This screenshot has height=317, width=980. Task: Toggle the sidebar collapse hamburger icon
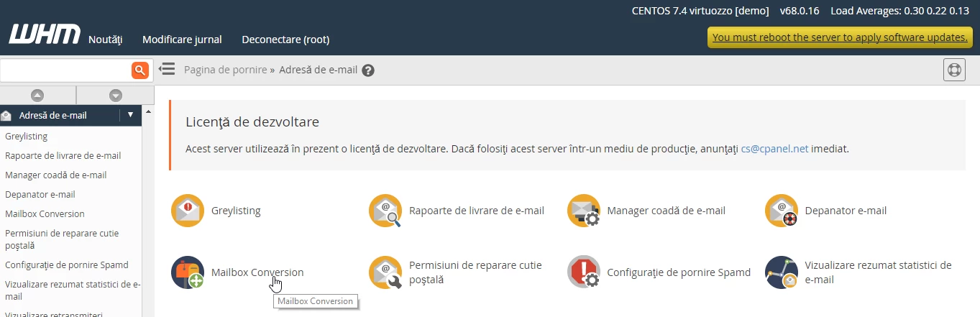click(167, 69)
